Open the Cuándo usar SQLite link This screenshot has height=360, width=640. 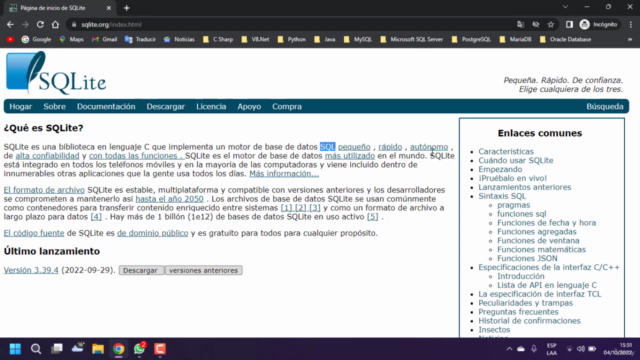pos(516,160)
